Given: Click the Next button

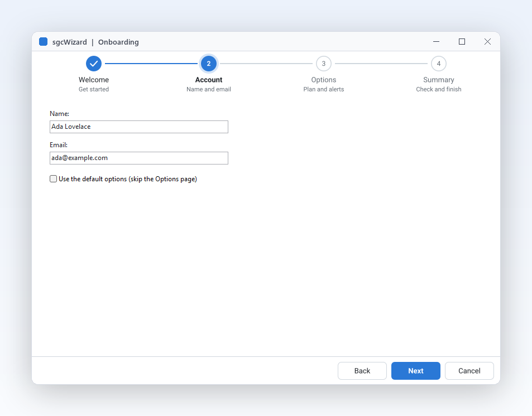Looking at the screenshot, I should click(416, 371).
